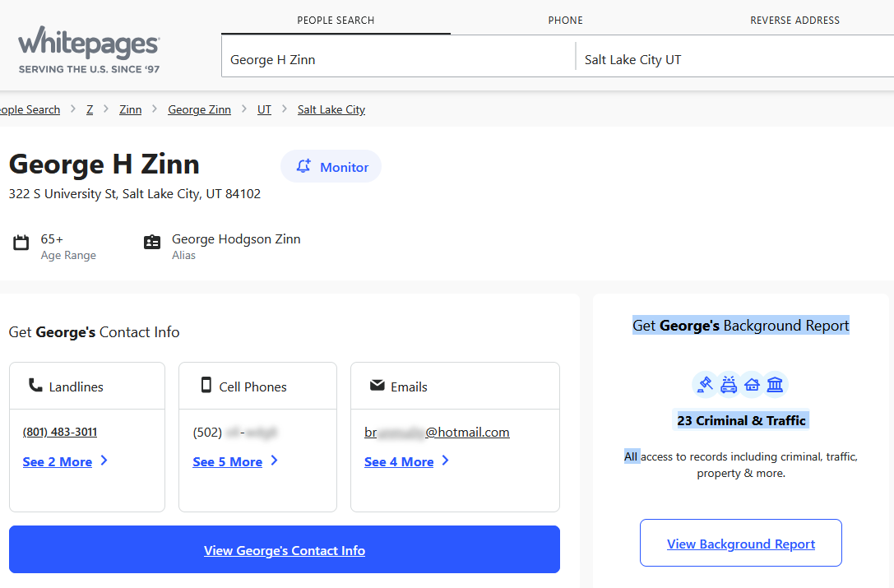Open the George Zinn breadcrumb link
Viewport: 894px width, 588px height.
coord(200,109)
